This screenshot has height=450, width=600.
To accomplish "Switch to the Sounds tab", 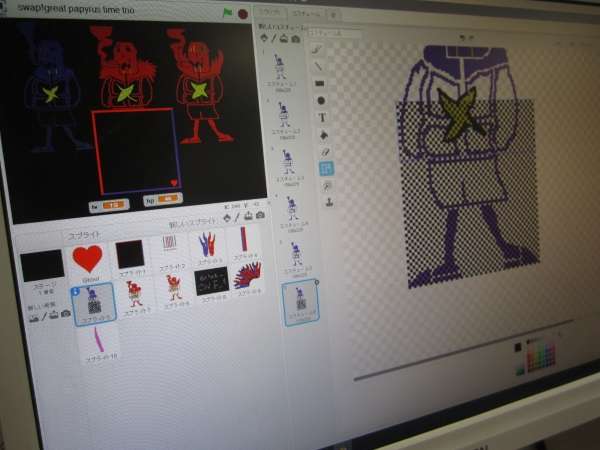I will click(333, 15).
